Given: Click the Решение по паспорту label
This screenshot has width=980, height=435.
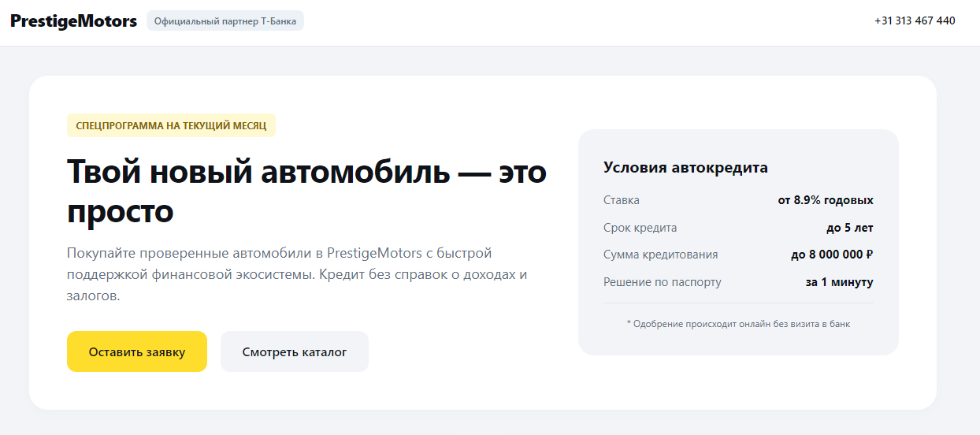Looking at the screenshot, I should [x=663, y=282].
